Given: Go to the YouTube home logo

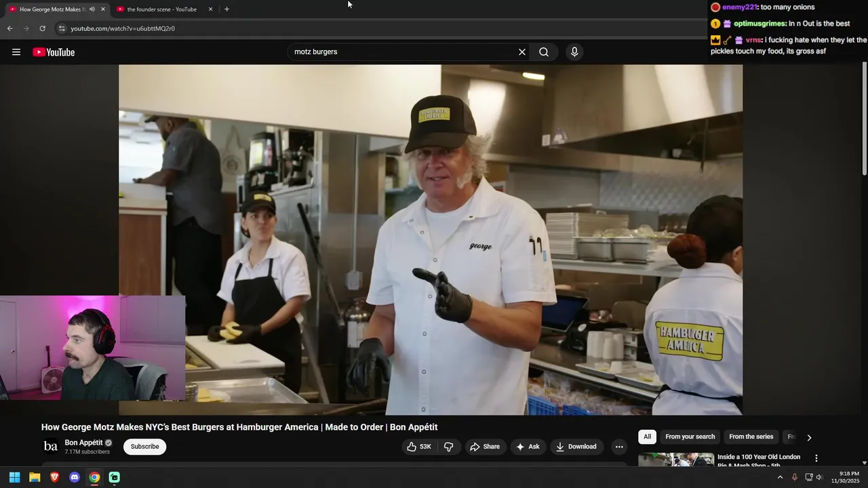Looking at the screenshot, I should tap(54, 52).
